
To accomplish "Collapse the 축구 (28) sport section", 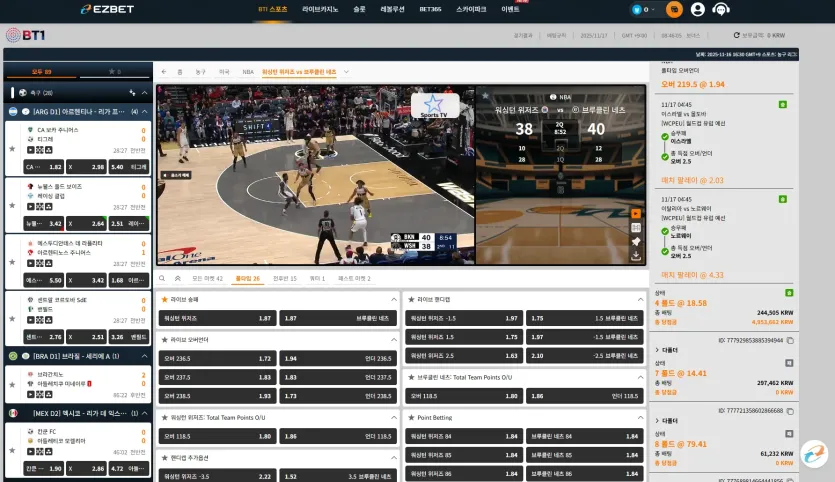I will point(144,93).
